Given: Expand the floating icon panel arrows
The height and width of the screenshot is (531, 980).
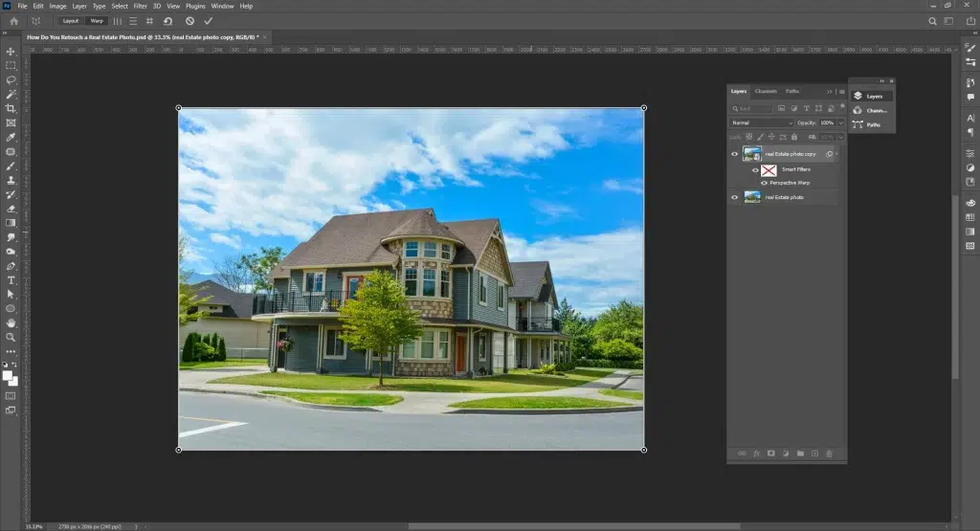Looking at the screenshot, I should pos(881,81).
